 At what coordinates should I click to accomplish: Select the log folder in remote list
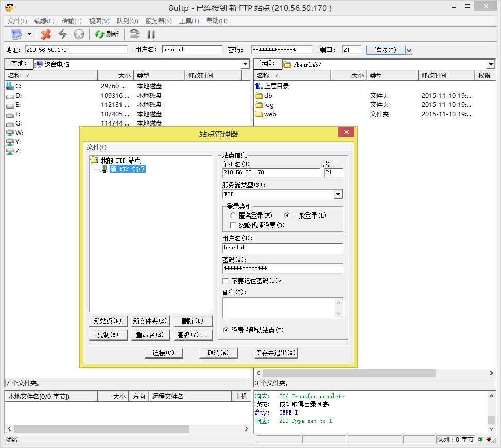click(265, 104)
